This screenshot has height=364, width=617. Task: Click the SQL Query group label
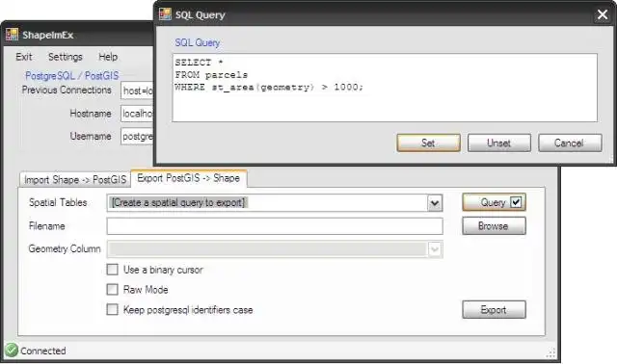(x=197, y=42)
